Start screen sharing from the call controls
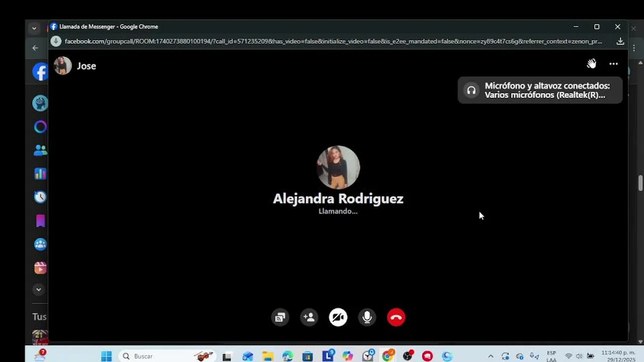Viewport: 644px width, 362px height. coord(280,317)
